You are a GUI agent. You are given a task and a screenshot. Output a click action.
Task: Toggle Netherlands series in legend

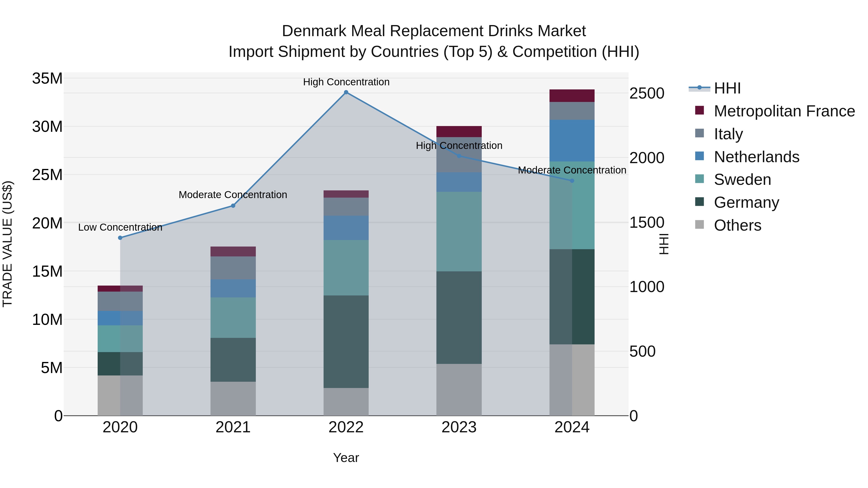[747, 157]
